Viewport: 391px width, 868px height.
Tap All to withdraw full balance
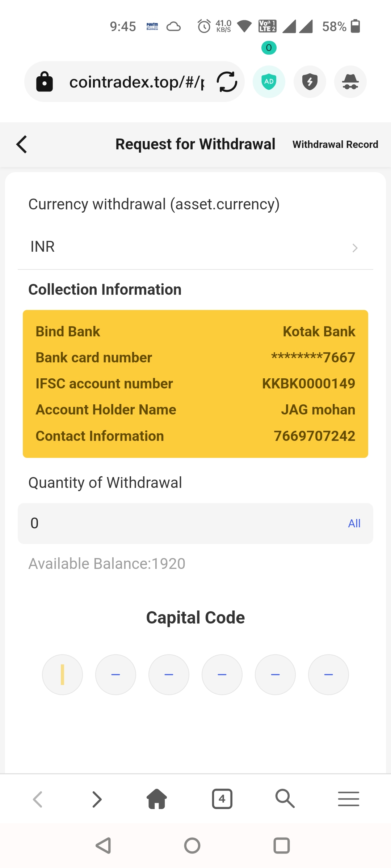[354, 523]
